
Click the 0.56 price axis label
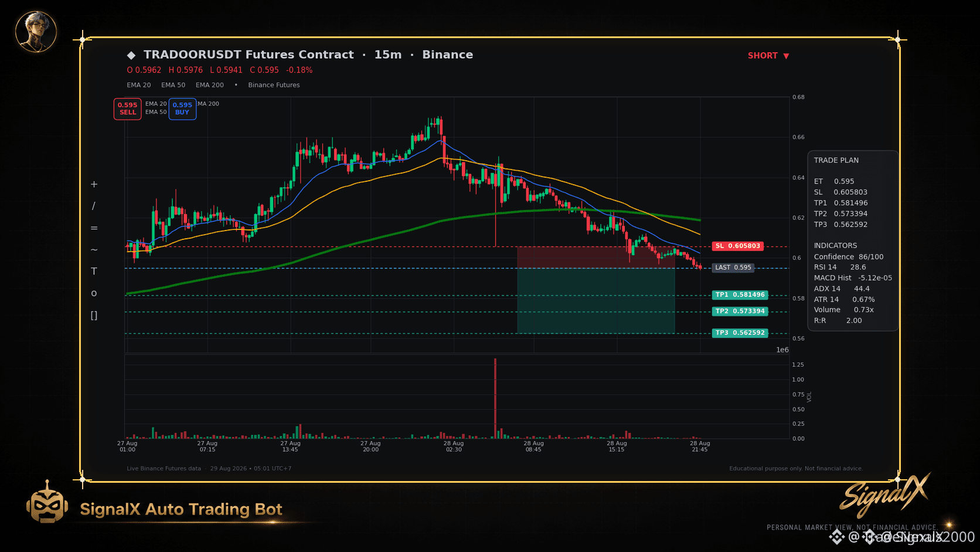point(798,338)
